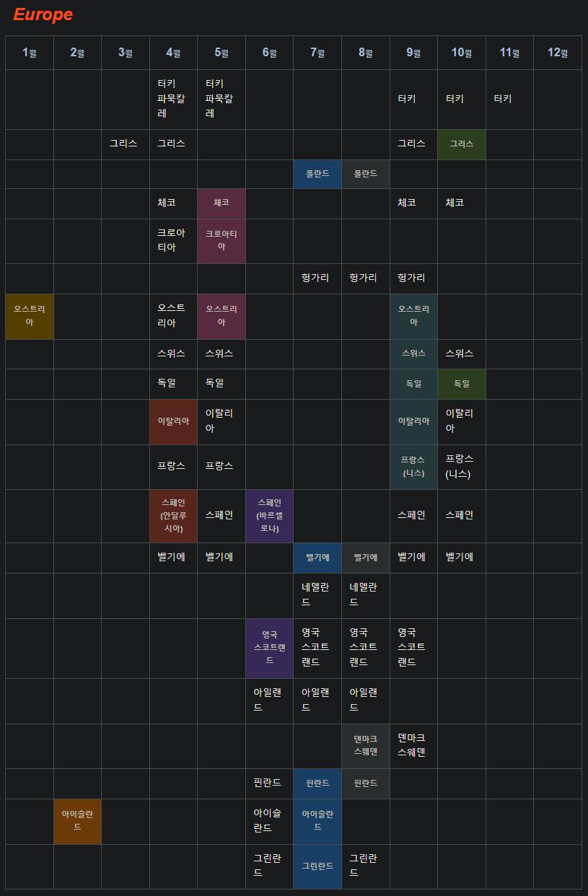Image resolution: width=588 pixels, height=896 pixels.
Task: Click red highlighted 이탈리아 cell in 4월
Action: point(173,421)
